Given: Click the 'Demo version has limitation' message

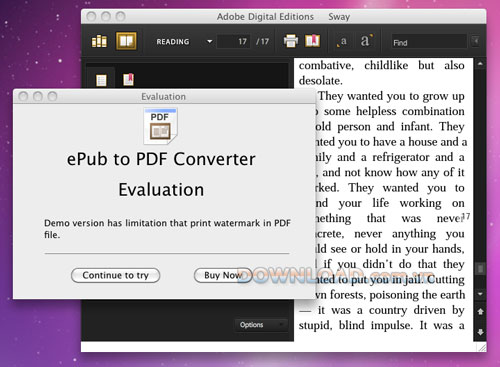Looking at the screenshot, I should (167, 229).
